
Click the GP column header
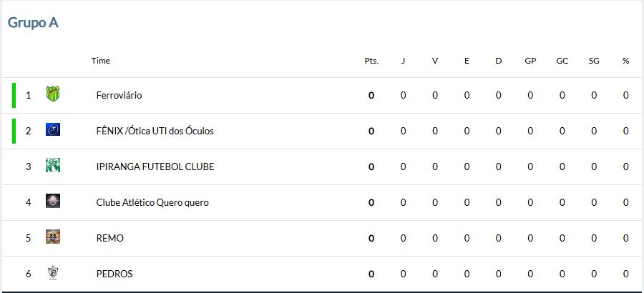click(530, 61)
